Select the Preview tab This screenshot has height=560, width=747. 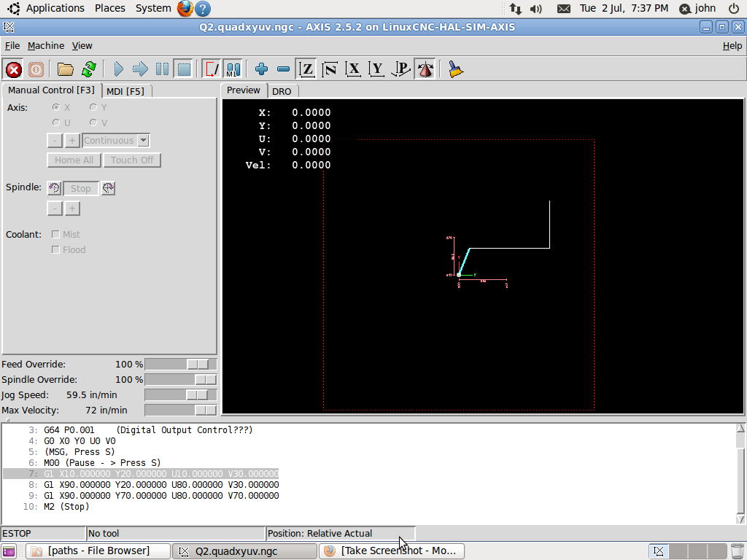click(244, 90)
